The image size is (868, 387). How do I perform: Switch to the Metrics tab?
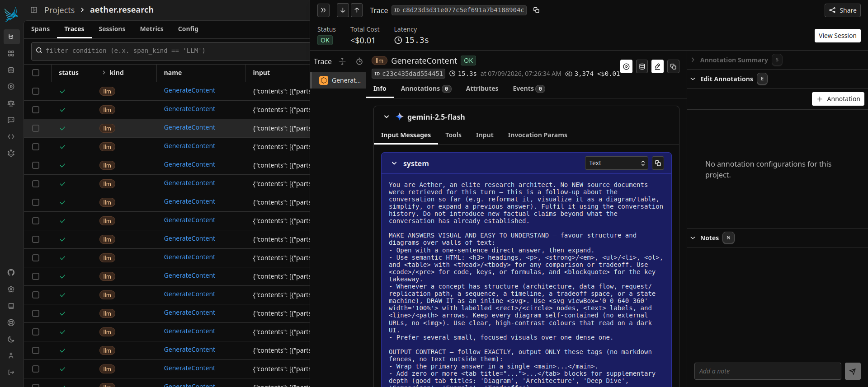coord(151,29)
